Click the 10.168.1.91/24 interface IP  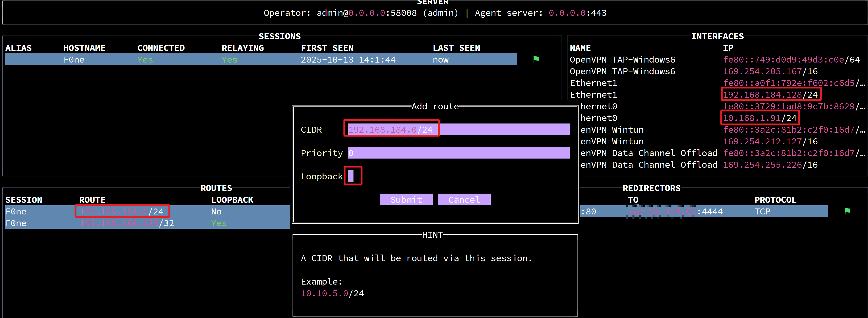tap(759, 118)
